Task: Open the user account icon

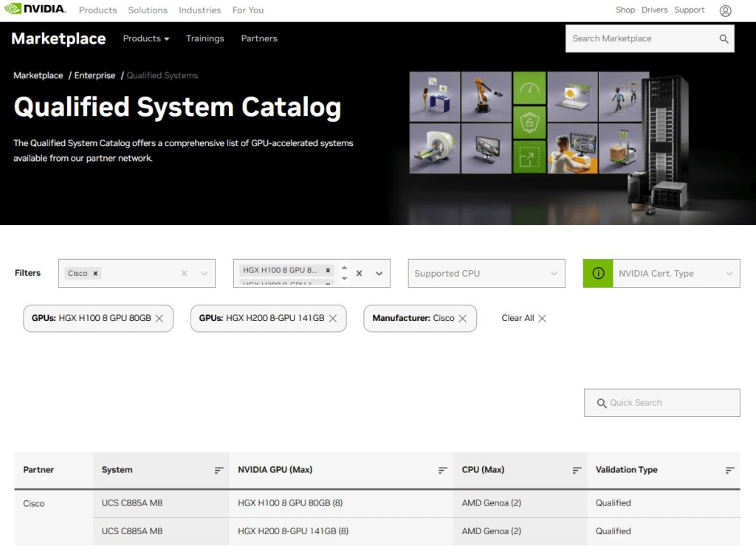Action: [x=725, y=10]
